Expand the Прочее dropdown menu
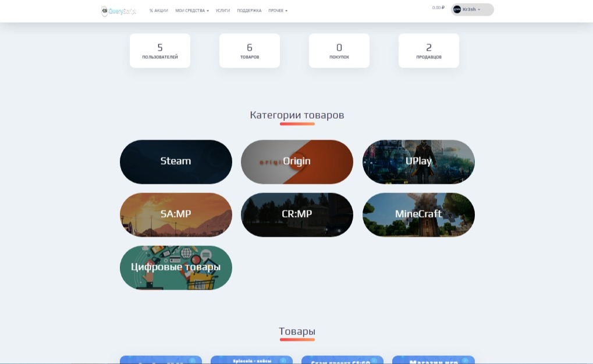The height and width of the screenshot is (364, 593). point(278,10)
